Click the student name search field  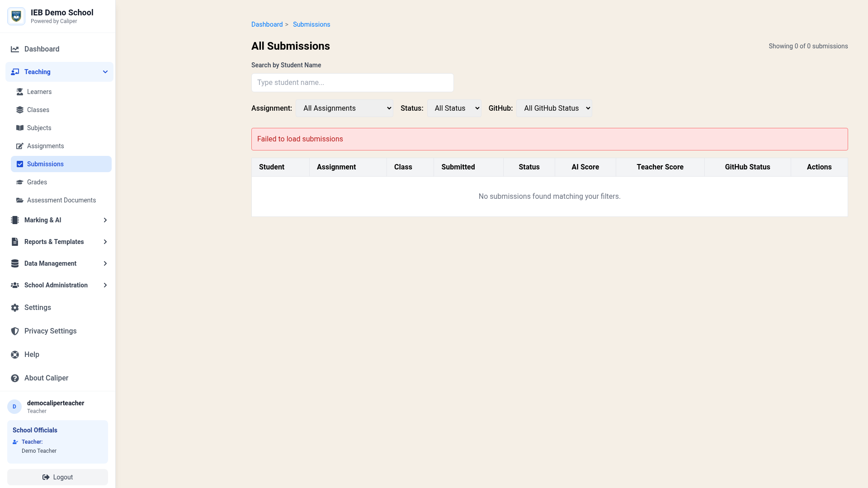(x=352, y=83)
